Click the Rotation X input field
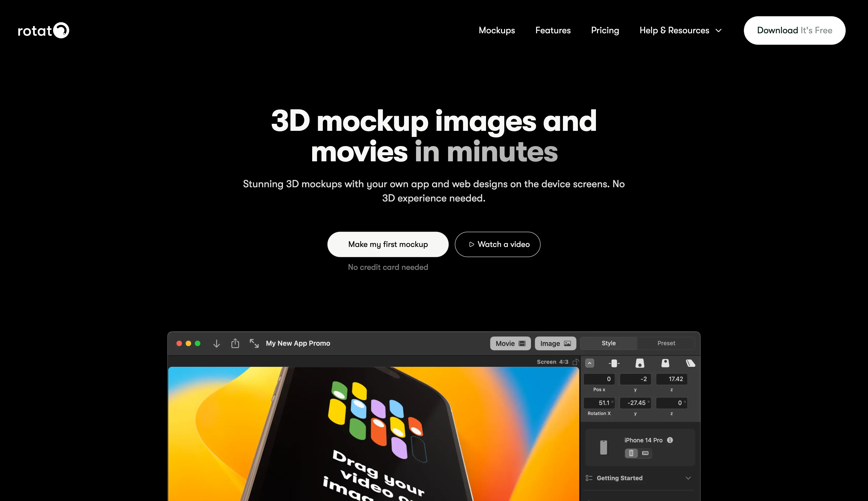868x501 pixels. [599, 403]
